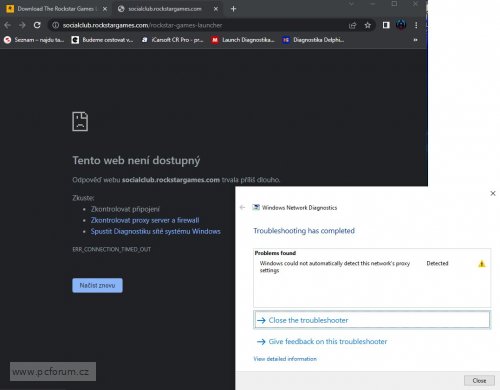
Task: Close the socialclub.rockstargames.com tab
Action: [216, 9]
